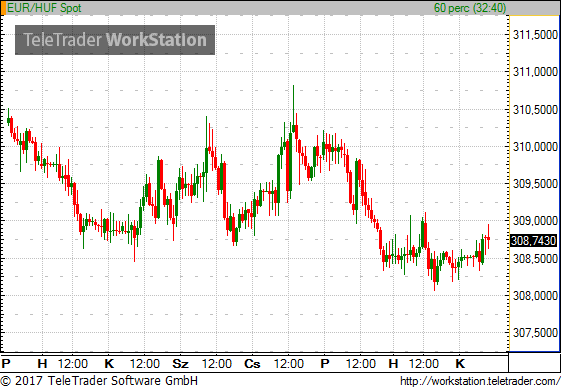Click the 311,5000 price axis label

(535, 35)
